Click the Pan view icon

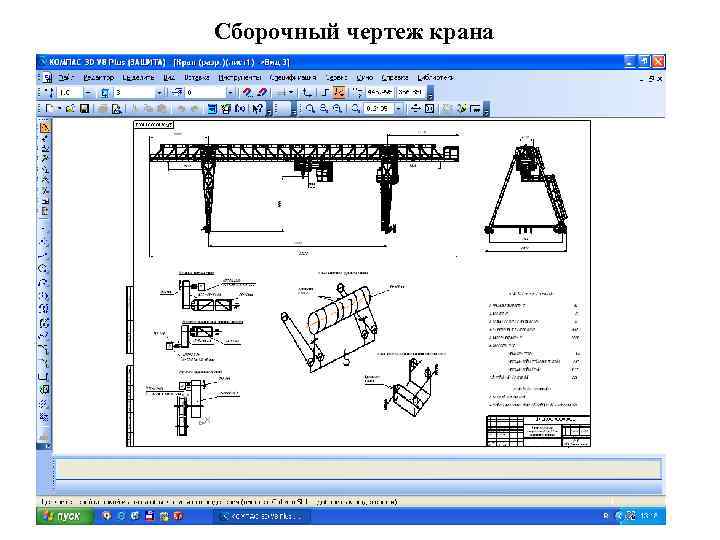[416, 109]
